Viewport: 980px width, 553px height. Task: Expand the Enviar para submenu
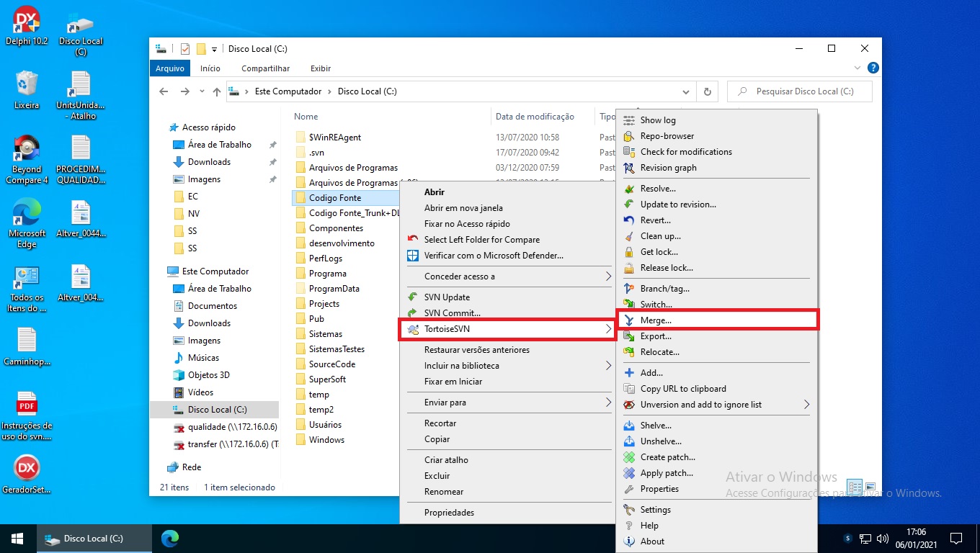[x=607, y=403]
